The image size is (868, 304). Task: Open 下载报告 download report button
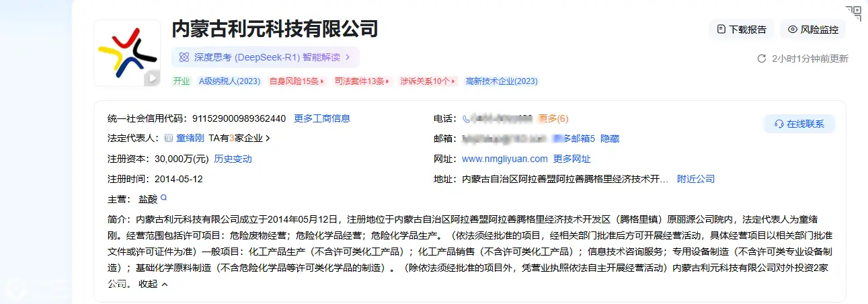click(742, 30)
